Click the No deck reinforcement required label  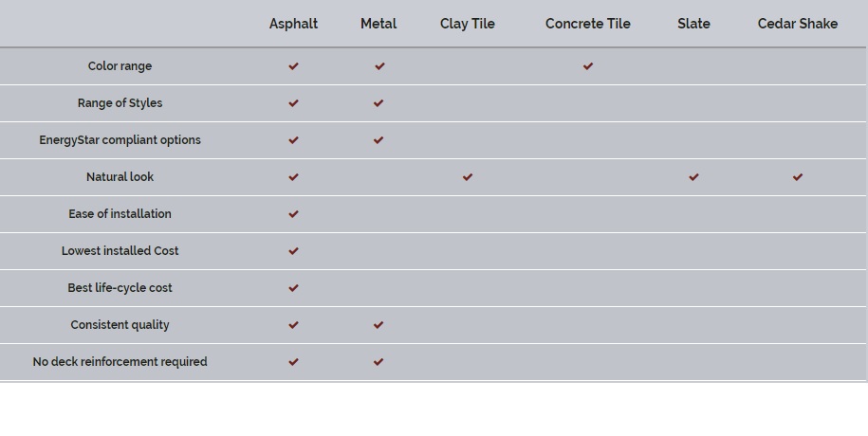pos(120,362)
